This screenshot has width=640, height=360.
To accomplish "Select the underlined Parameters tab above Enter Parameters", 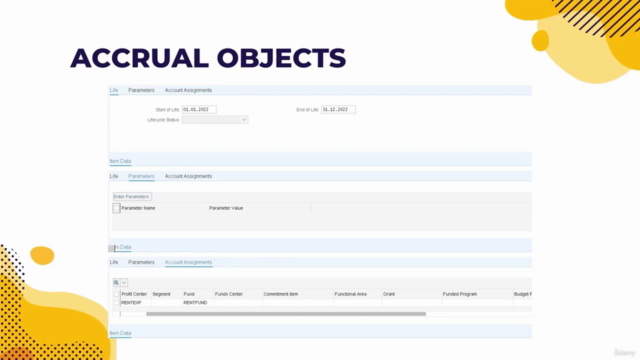I will (141, 176).
